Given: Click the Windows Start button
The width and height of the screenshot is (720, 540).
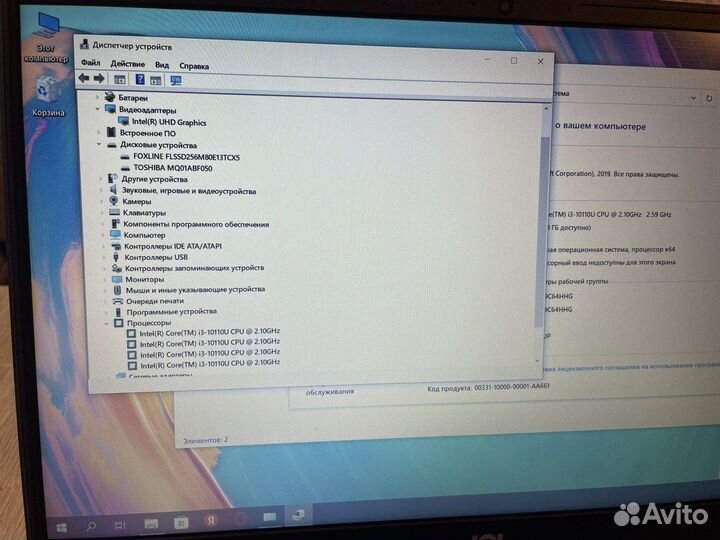Looking at the screenshot, I should (61, 525).
